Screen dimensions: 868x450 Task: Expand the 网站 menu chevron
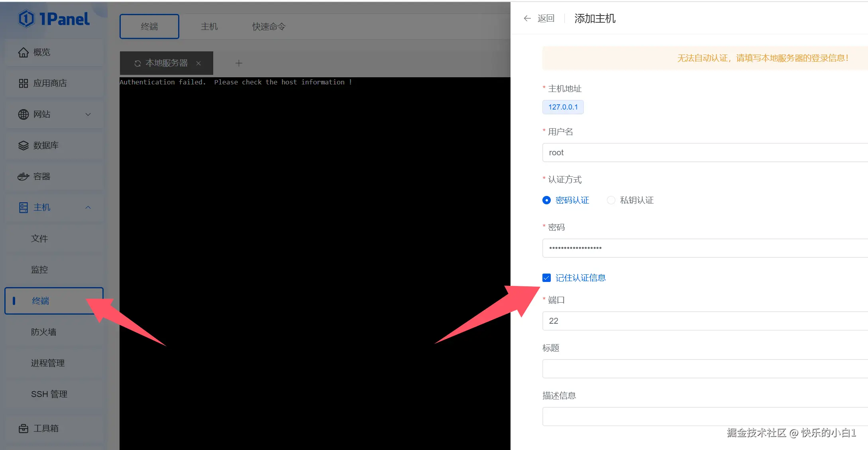click(88, 114)
